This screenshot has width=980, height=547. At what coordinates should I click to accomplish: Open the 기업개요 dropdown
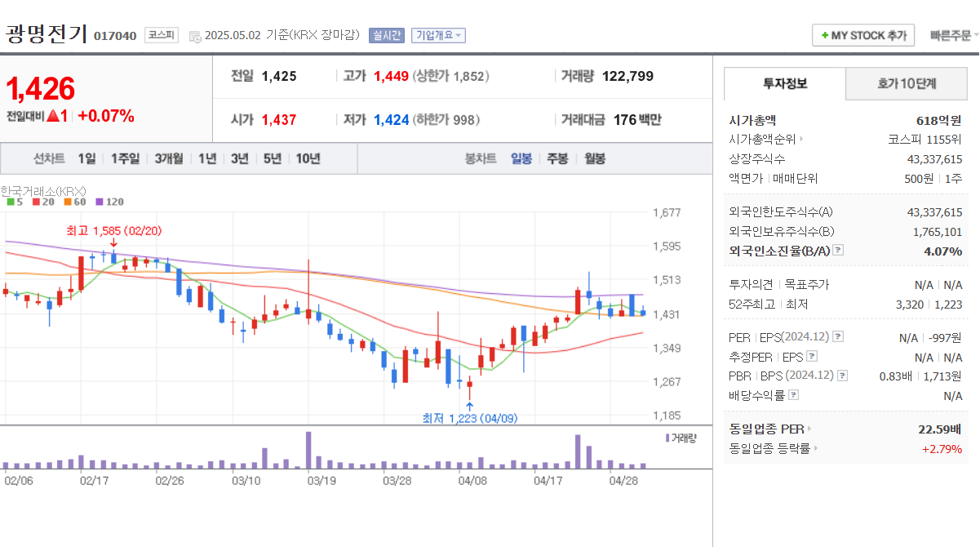click(438, 35)
